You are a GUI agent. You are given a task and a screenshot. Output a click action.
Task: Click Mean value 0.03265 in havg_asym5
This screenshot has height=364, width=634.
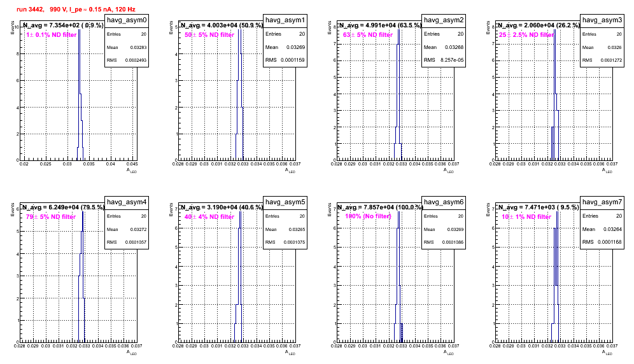pyautogui.click(x=297, y=229)
